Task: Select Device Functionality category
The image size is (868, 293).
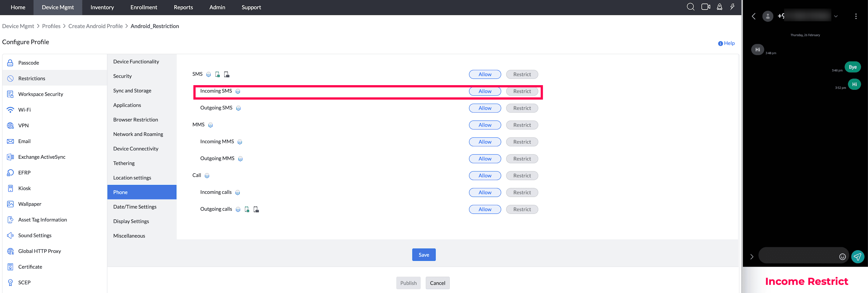Action: [x=142, y=62]
